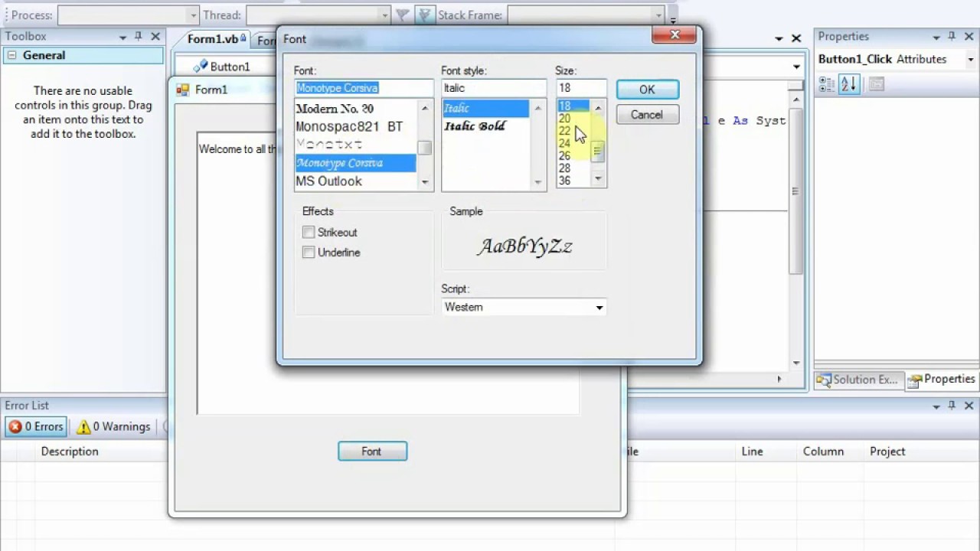Toggle the Underline checkbox
The height and width of the screenshot is (551, 980).
pyautogui.click(x=309, y=252)
